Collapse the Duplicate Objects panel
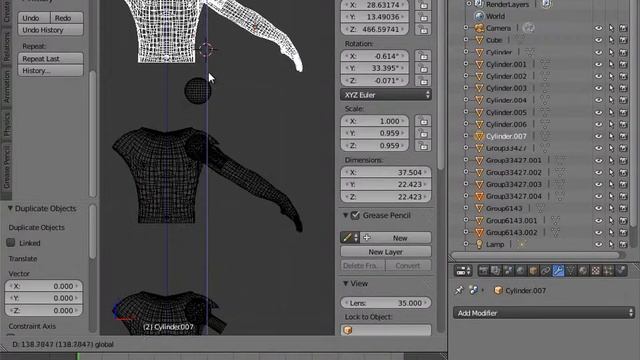This screenshot has width=640, height=360. pyautogui.click(x=10, y=209)
